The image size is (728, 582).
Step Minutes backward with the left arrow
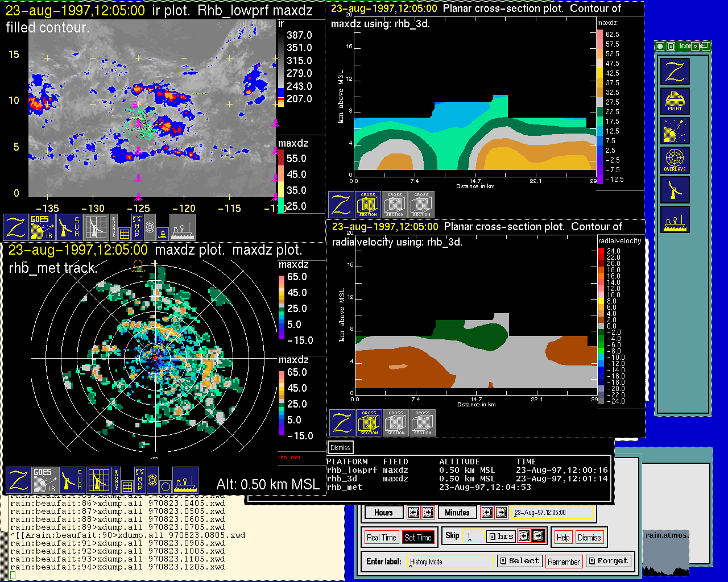(x=487, y=513)
